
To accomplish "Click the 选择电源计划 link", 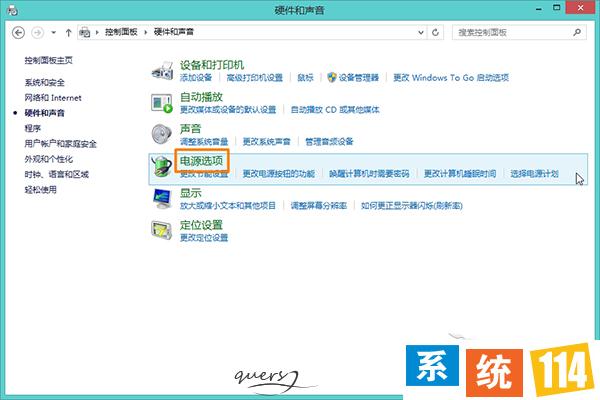I will (x=534, y=174).
